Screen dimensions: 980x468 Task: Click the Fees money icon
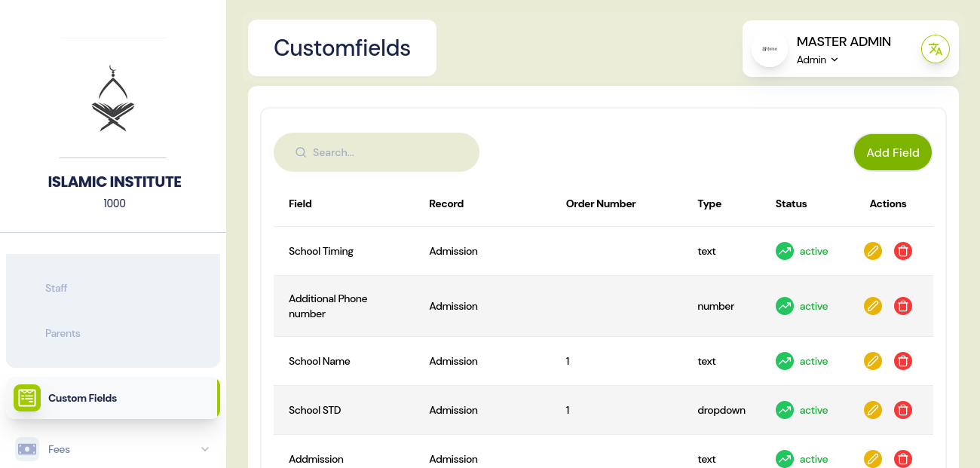click(27, 449)
